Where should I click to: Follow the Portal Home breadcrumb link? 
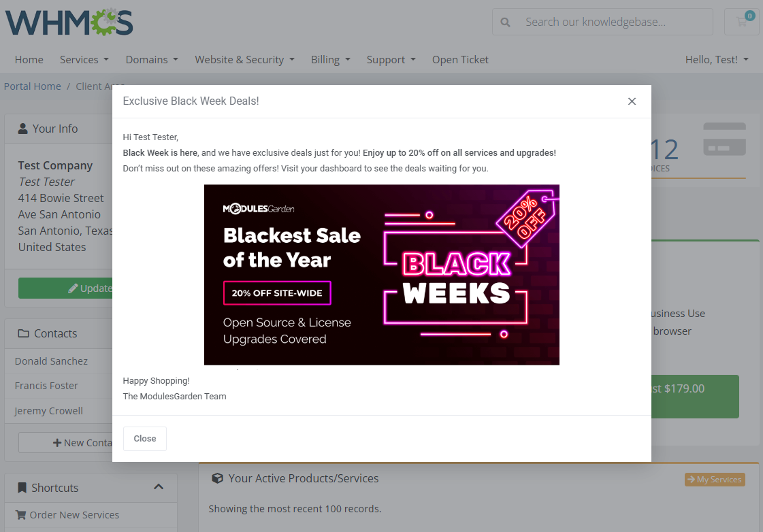pos(33,86)
